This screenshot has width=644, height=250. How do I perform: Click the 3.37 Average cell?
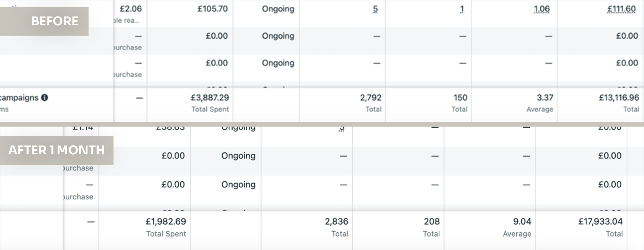click(514, 103)
